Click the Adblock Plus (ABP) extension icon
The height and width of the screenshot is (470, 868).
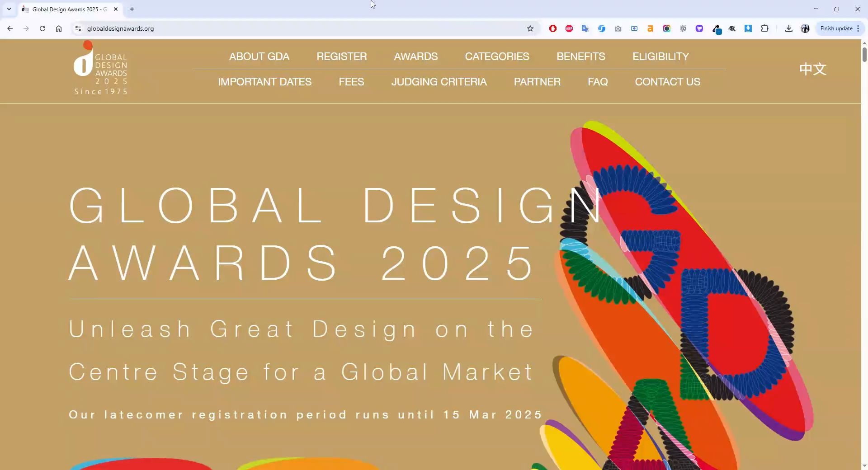pyautogui.click(x=569, y=28)
